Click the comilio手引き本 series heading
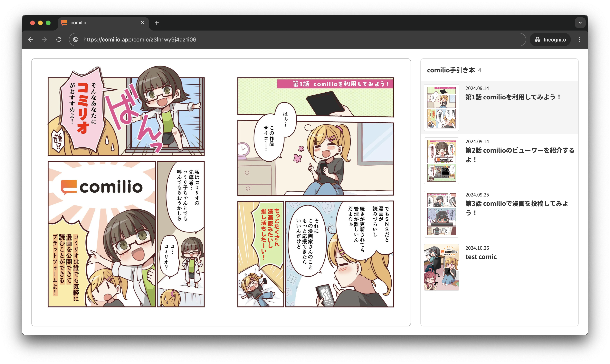Image resolution: width=610 pixels, height=364 pixels. [451, 70]
